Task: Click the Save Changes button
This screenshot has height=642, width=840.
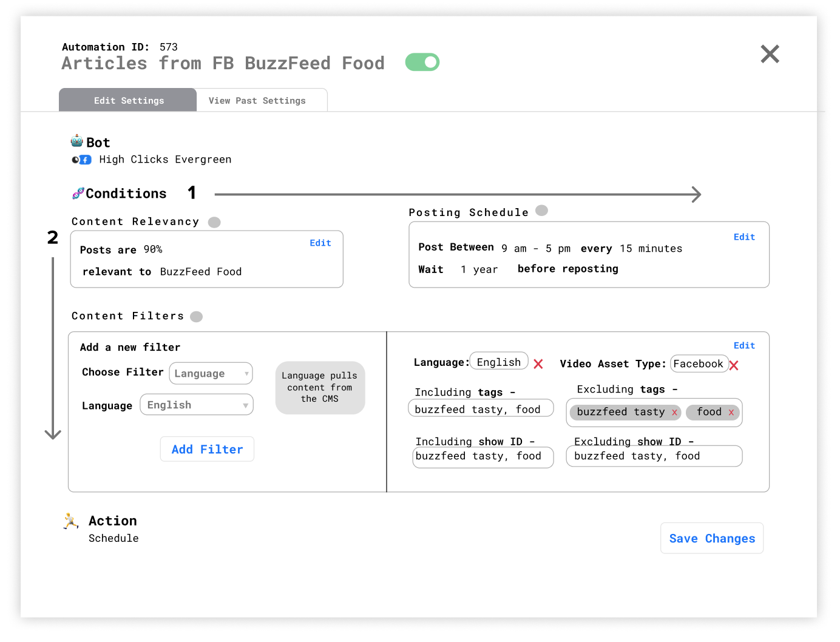Action: [712, 538]
